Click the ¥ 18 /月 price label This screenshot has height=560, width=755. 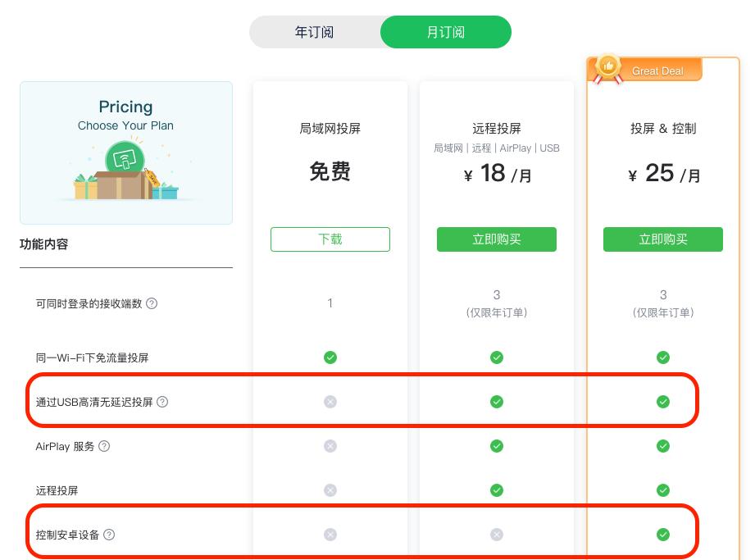pos(496,173)
